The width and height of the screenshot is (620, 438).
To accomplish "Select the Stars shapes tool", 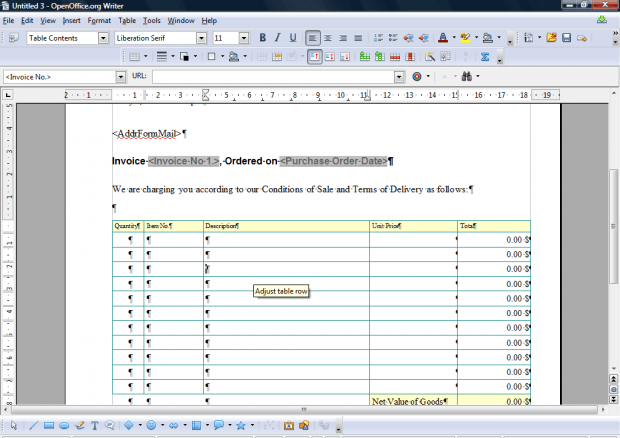I will (x=241, y=425).
